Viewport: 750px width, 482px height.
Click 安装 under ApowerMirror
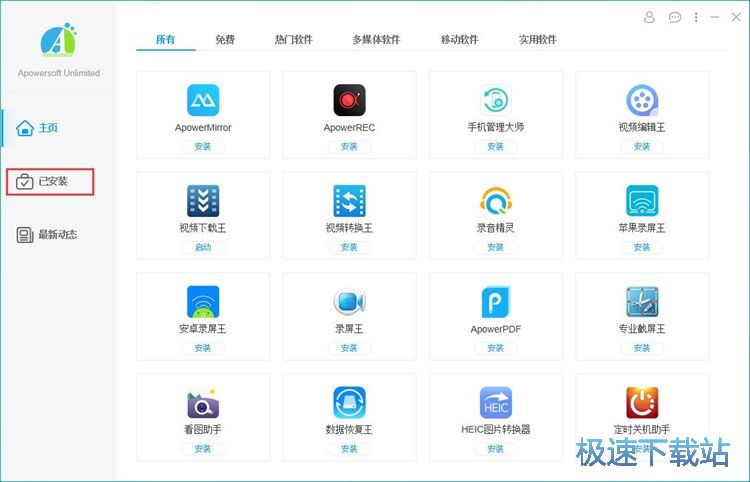click(x=203, y=147)
